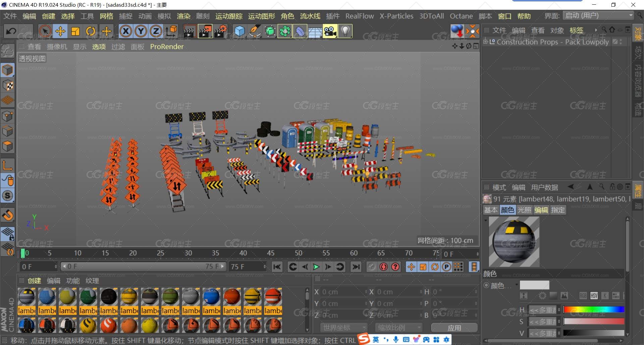The width and height of the screenshot is (644, 345).
Task: Switch to Edges mode
Action: (8, 131)
